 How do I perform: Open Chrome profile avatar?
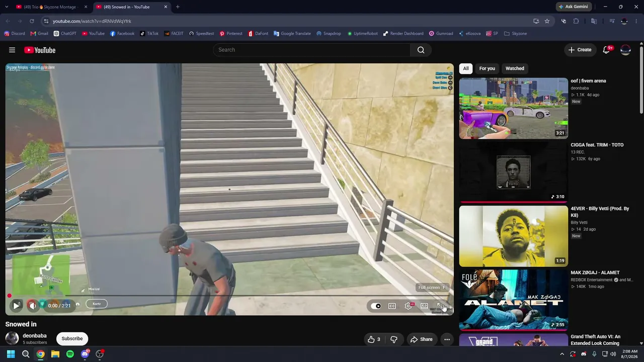point(624,21)
